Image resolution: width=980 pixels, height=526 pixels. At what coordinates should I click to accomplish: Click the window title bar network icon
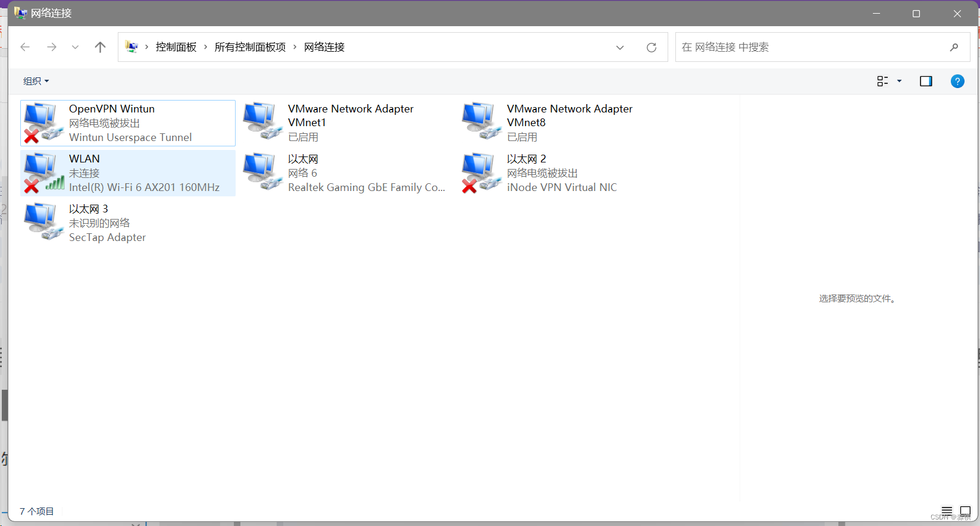tap(21, 13)
